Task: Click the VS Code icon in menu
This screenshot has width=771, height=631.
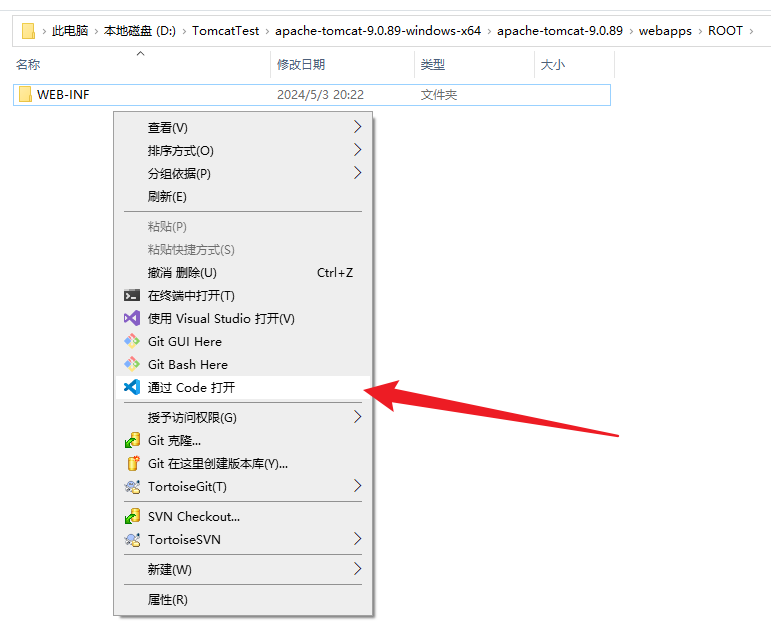Action: click(x=132, y=387)
